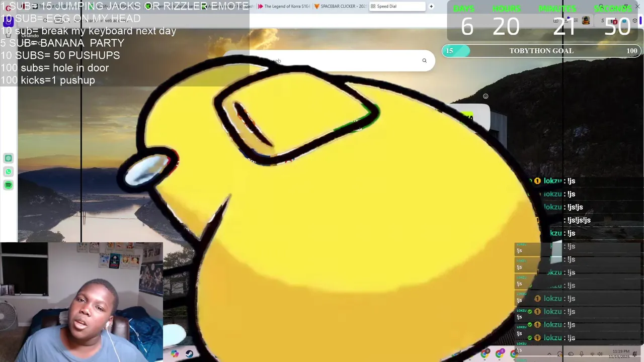Screen dimensions: 644x362
Task: Click the '5 SUB= BANANA PARTY' overlay text
Action: 62,43
